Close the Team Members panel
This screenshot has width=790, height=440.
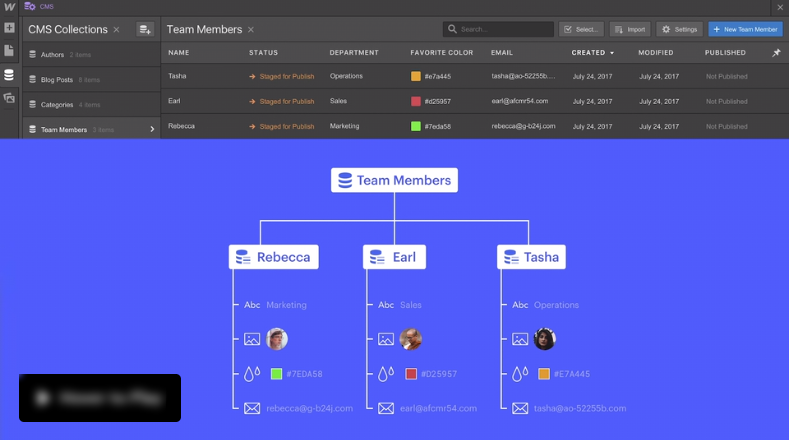click(251, 30)
